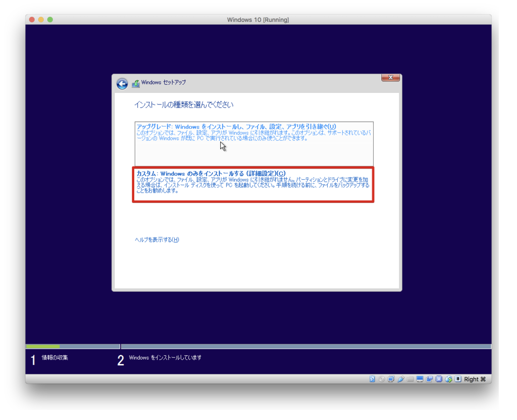Click the video capture status icon

pos(429,379)
